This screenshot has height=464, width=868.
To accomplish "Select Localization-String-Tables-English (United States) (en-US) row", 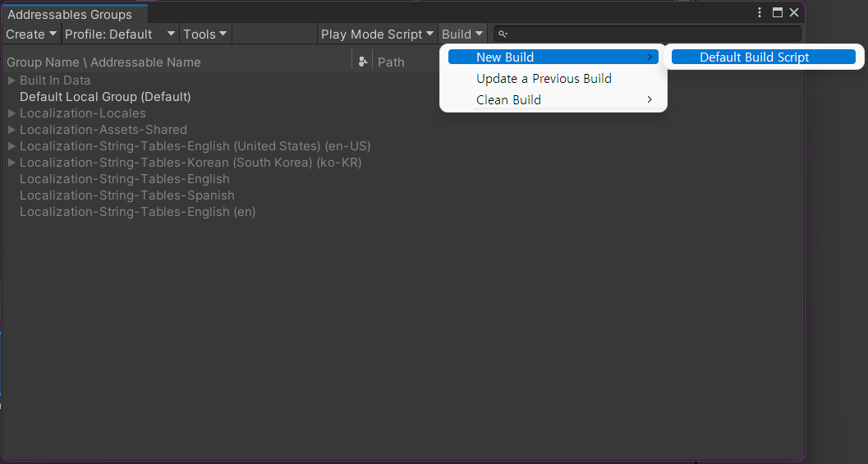I will (x=195, y=146).
